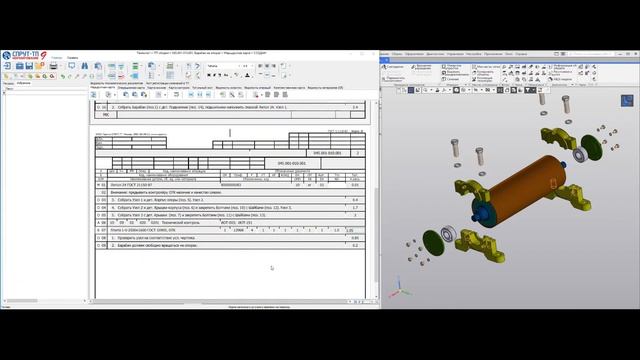Click the save diskette icon in SPRUT-TP toolbar
This screenshot has width=640, height=360.
coord(29,66)
